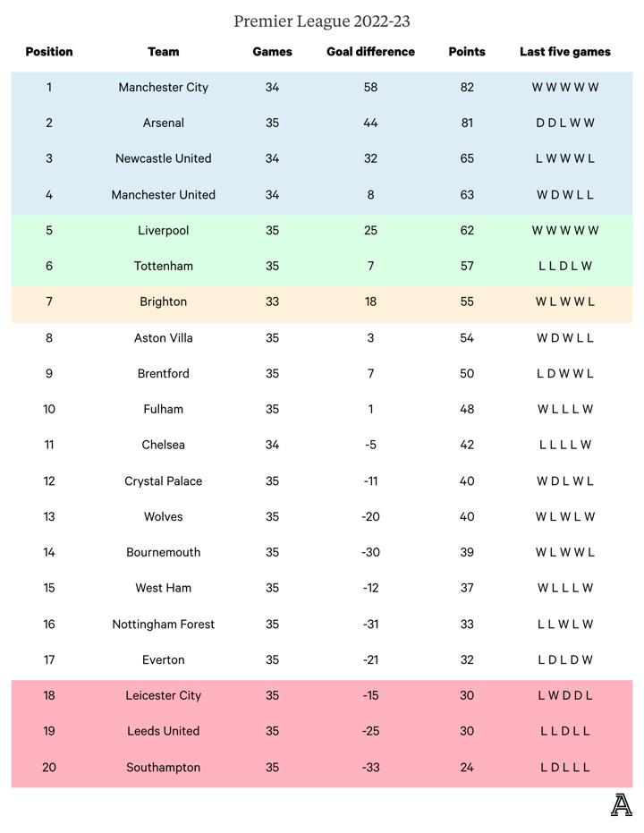Click the Position column header
The width and height of the screenshot is (644, 833).
pyautogui.click(x=49, y=52)
